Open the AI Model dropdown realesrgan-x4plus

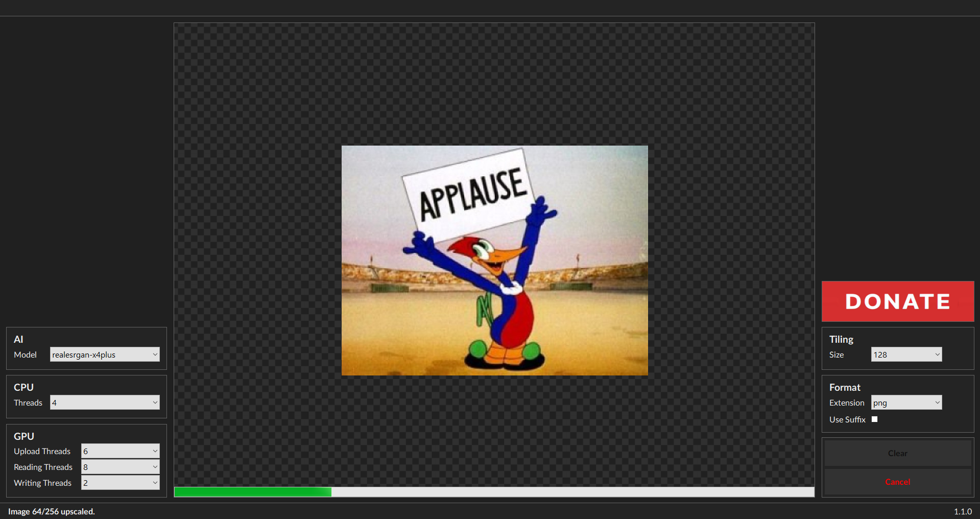105,355
